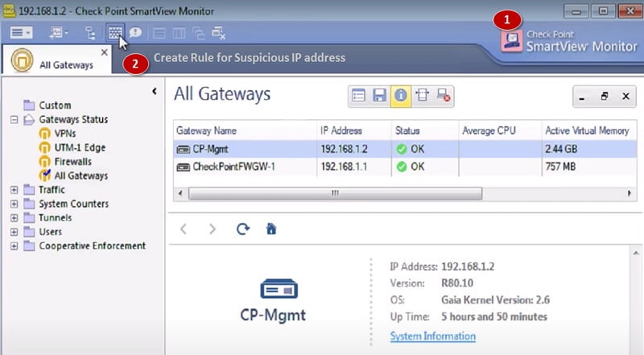Go forward in the details pane

click(213, 229)
